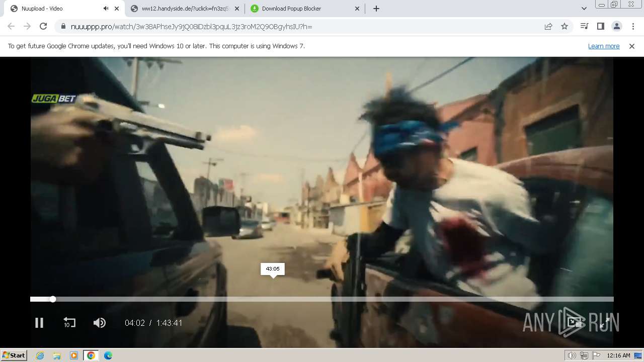Viewport: 644px width, 362px height.
Task: Select Chrome in the taskbar
Action: click(91, 355)
